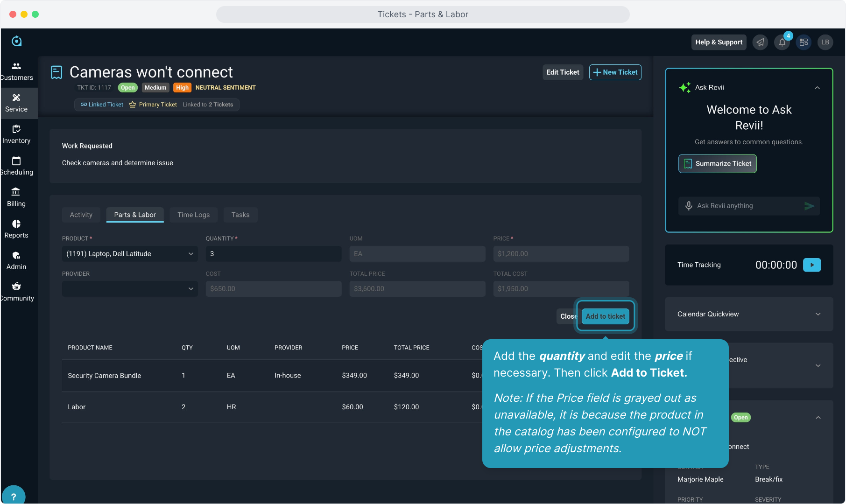Start the Time Tracking timer
This screenshot has width=846, height=504.
pyautogui.click(x=811, y=265)
